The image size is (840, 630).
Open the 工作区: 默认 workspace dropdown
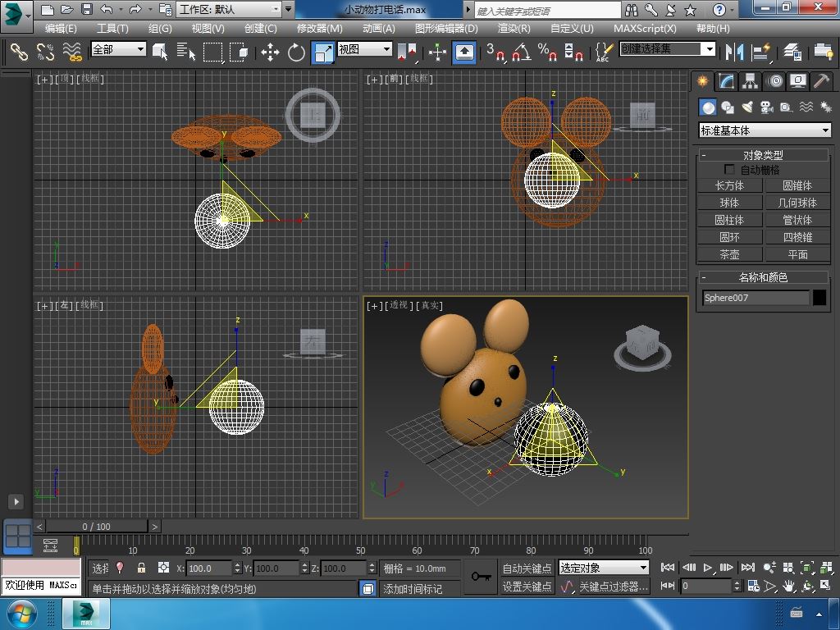pos(230,9)
